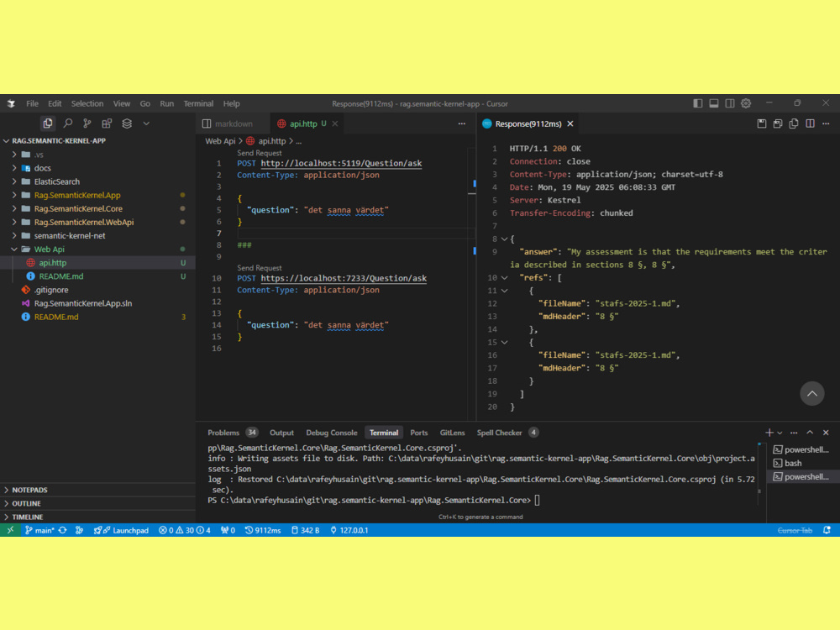Close the Response(9112ms) tab
This screenshot has width=840, height=630.
[x=570, y=123]
